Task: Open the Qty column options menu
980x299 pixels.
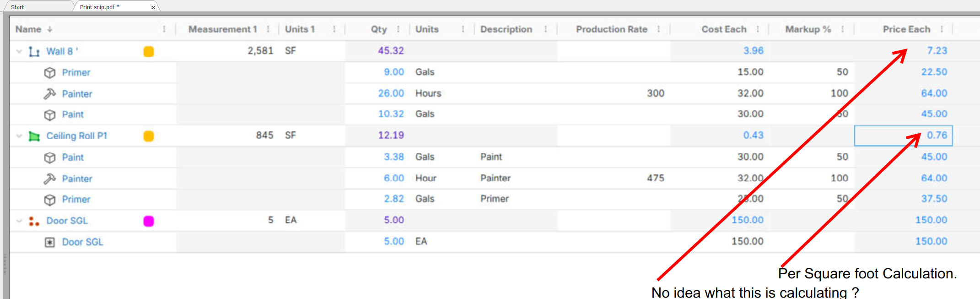Action: [398, 29]
